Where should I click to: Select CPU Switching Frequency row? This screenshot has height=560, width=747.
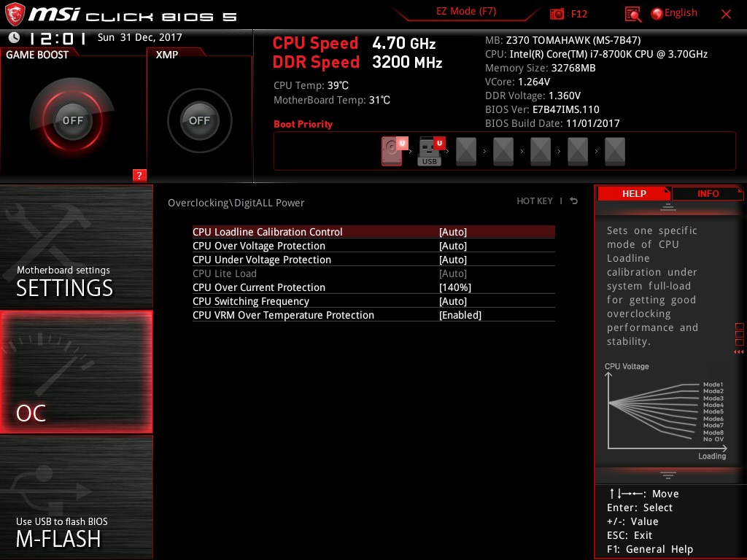[373, 301]
